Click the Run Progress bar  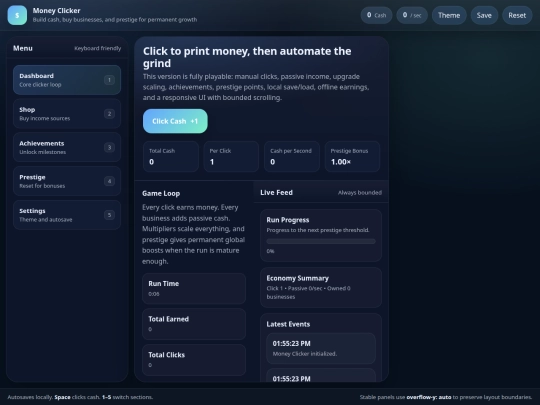321,241
